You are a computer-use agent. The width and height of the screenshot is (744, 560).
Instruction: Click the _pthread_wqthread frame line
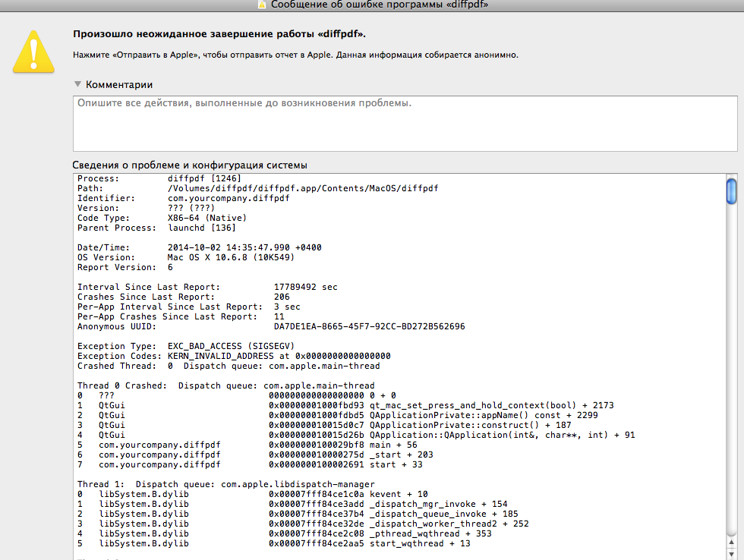284,534
